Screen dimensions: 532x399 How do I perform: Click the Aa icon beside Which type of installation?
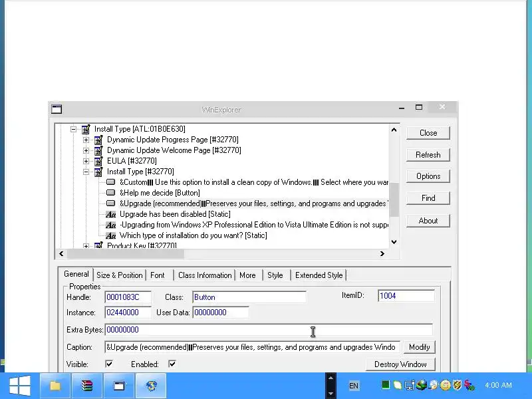(110, 235)
